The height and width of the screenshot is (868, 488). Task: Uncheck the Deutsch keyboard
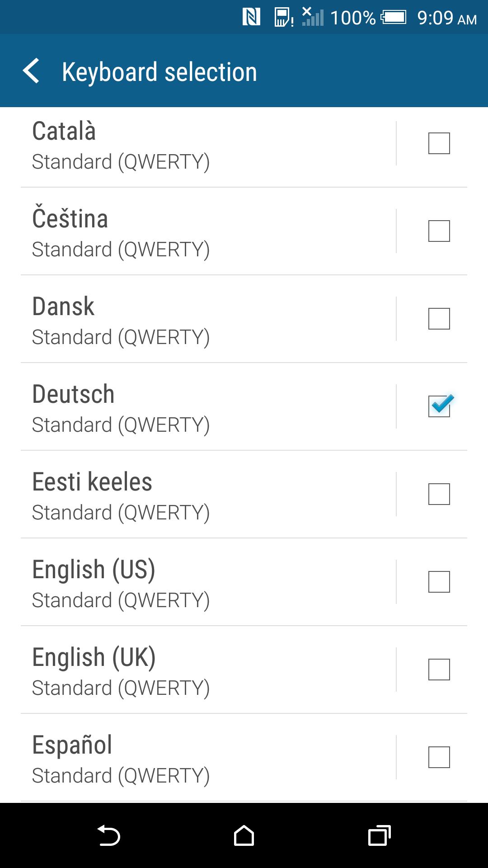[x=439, y=406]
